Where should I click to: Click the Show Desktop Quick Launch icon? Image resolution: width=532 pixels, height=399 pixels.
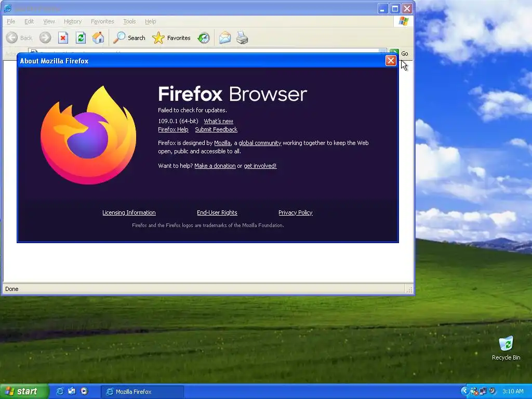(x=72, y=391)
